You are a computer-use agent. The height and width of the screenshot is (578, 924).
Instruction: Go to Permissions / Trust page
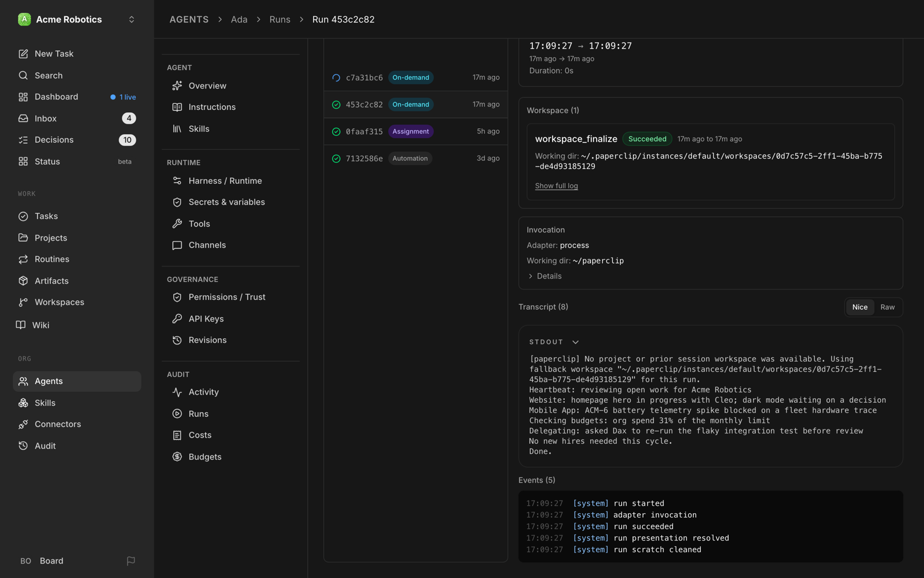click(230, 297)
